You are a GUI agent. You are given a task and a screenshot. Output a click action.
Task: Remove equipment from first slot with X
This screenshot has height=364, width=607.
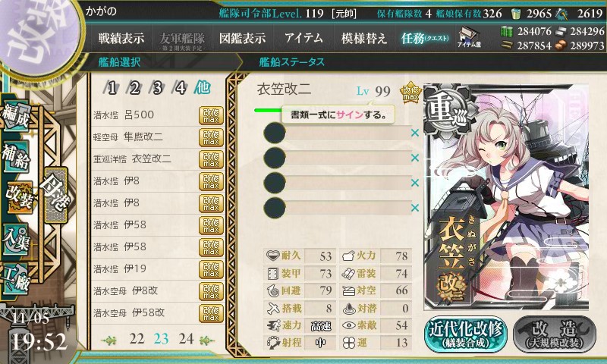click(415, 133)
